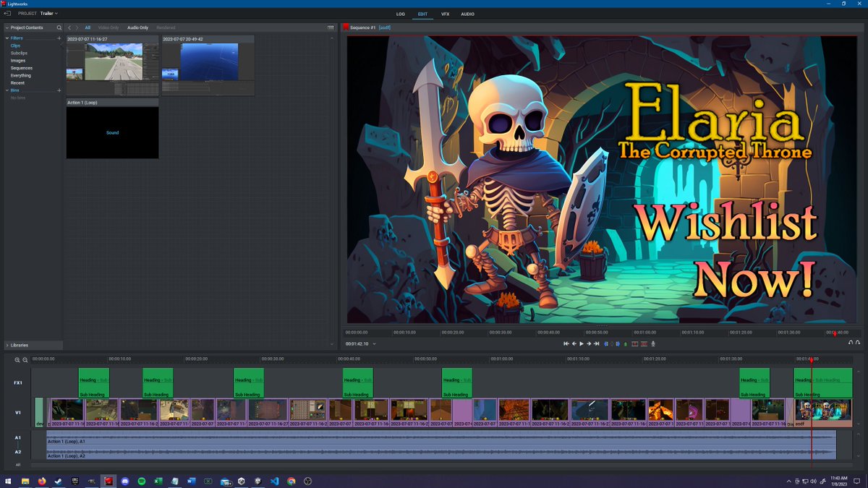Redo the last edit
The height and width of the screenshot is (488, 868).
[858, 343]
